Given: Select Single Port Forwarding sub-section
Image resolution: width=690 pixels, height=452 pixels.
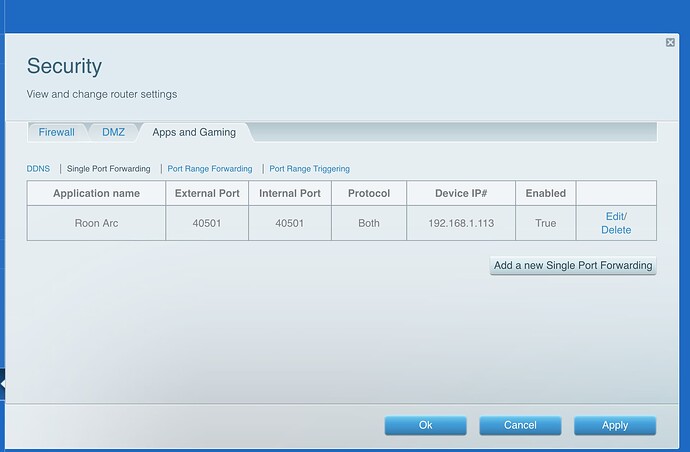Looking at the screenshot, I should point(108,169).
